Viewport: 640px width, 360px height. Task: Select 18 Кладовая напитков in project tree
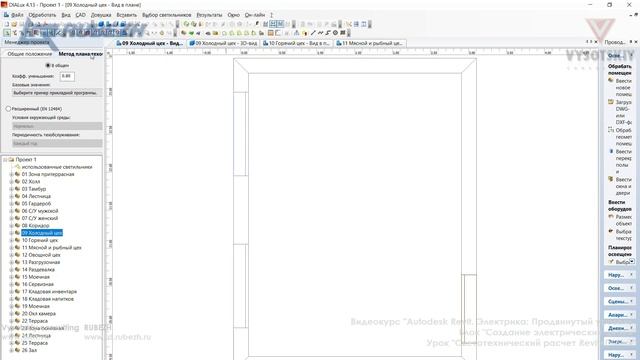point(48,299)
